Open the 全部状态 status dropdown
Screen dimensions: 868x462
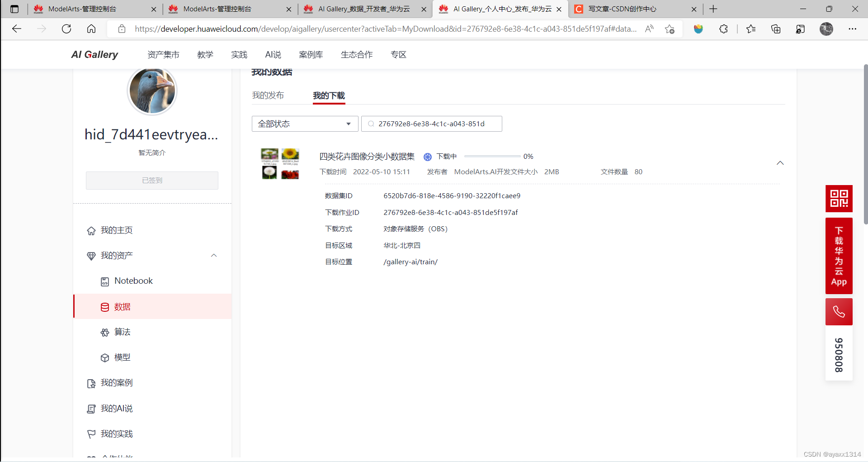[305, 124]
